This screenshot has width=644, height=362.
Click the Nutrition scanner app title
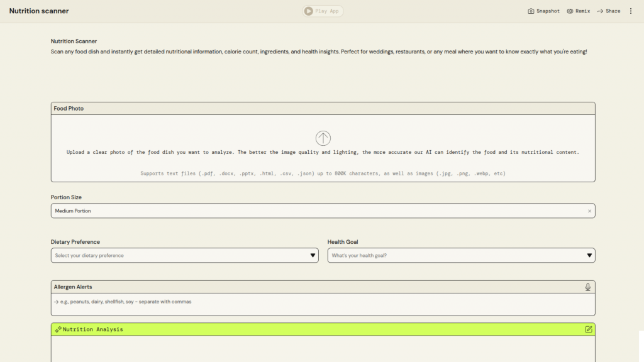tap(39, 11)
